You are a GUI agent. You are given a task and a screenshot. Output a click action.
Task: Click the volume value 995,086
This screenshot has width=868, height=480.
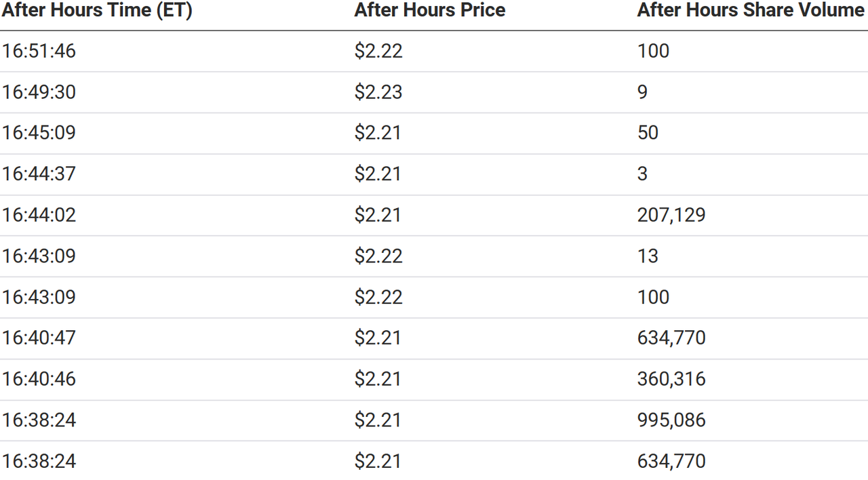point(671,420)
